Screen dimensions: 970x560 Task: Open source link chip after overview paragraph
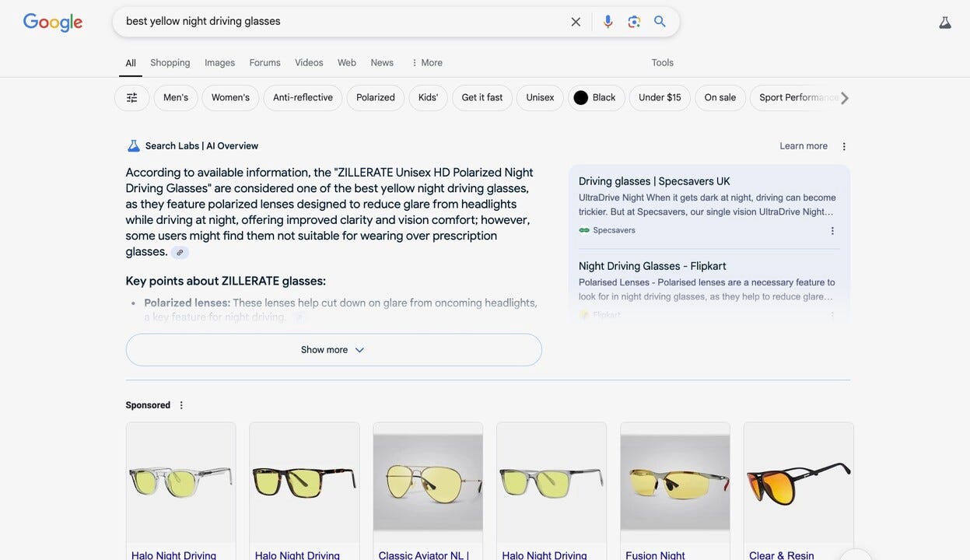click(x=180, y=253)
